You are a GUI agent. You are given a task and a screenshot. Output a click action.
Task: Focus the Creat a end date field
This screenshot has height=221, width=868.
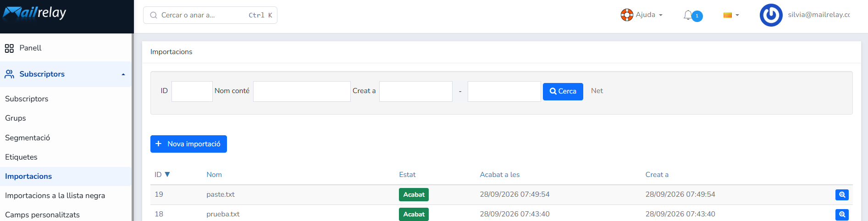(x=504, y=91)
